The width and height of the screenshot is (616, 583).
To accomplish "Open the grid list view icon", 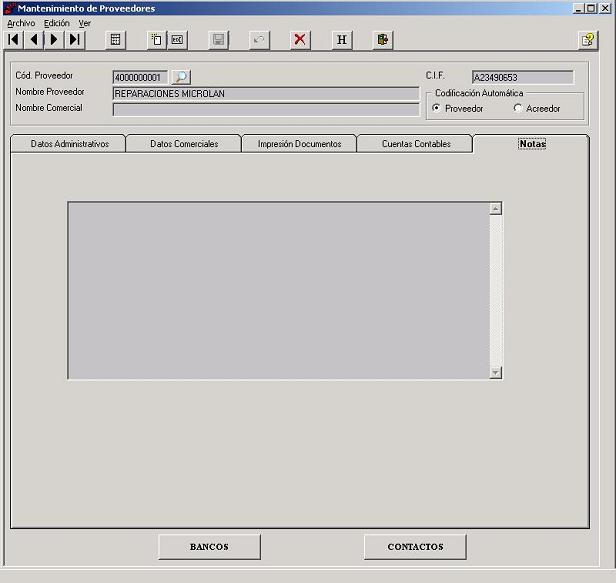I will 116,40.
